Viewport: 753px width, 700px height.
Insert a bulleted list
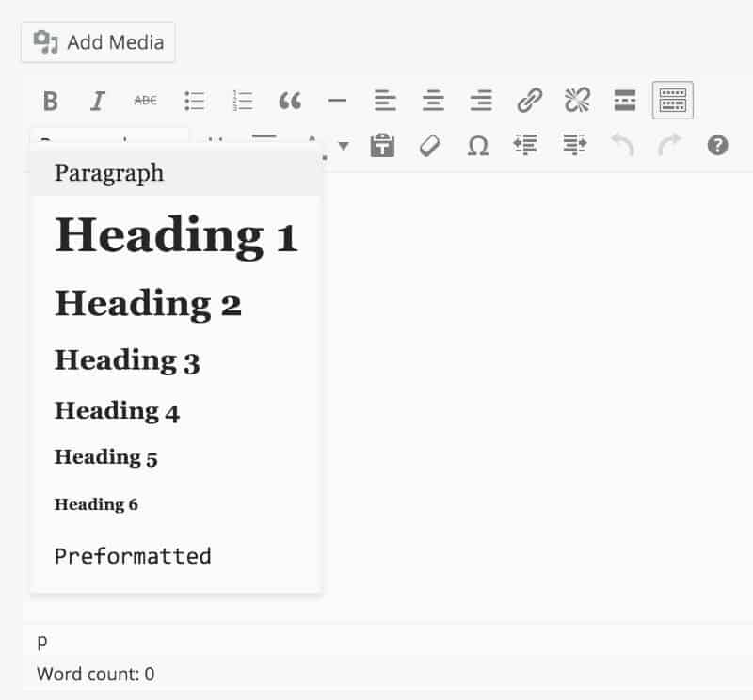[194, 101]
